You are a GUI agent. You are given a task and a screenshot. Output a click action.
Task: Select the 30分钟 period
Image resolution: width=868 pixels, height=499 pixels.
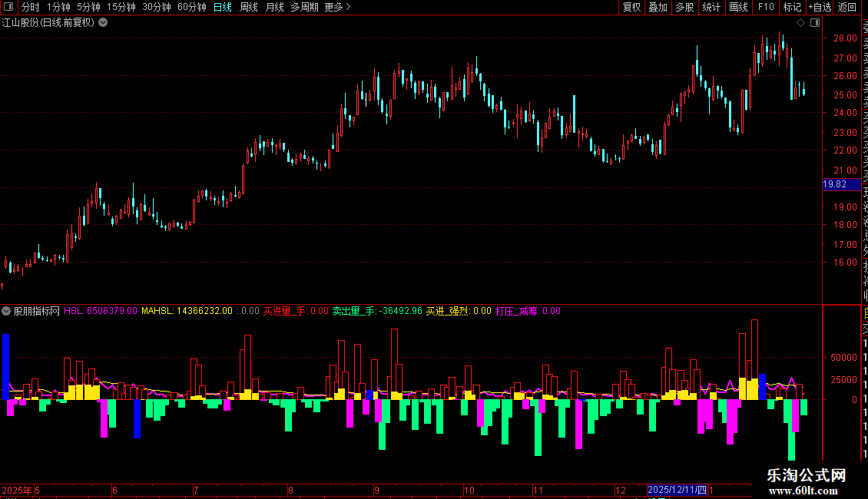[x=157, y=7]
